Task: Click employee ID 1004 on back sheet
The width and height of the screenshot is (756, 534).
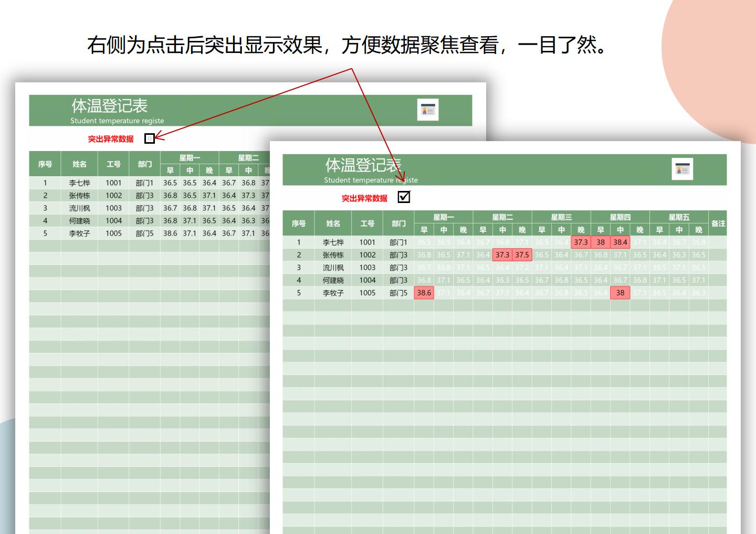Action: coord(113,221)
